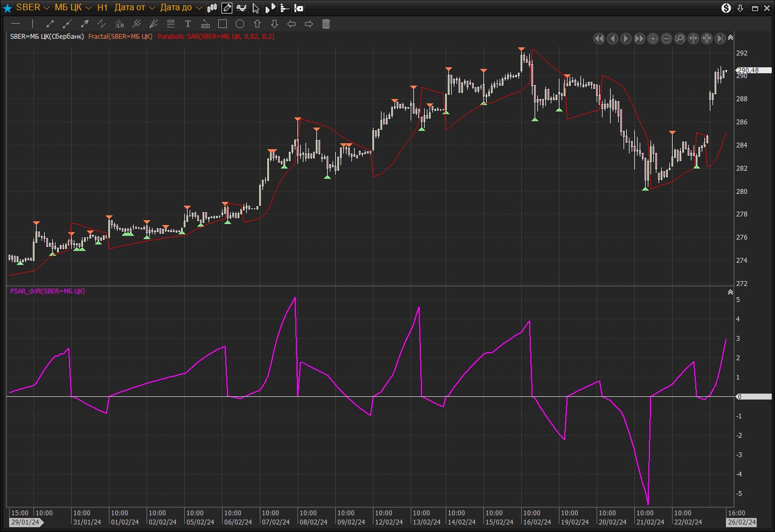Viewport: 775px width, 532px height.
Task: Open the Дата от date menu
Action: (134, 8)
